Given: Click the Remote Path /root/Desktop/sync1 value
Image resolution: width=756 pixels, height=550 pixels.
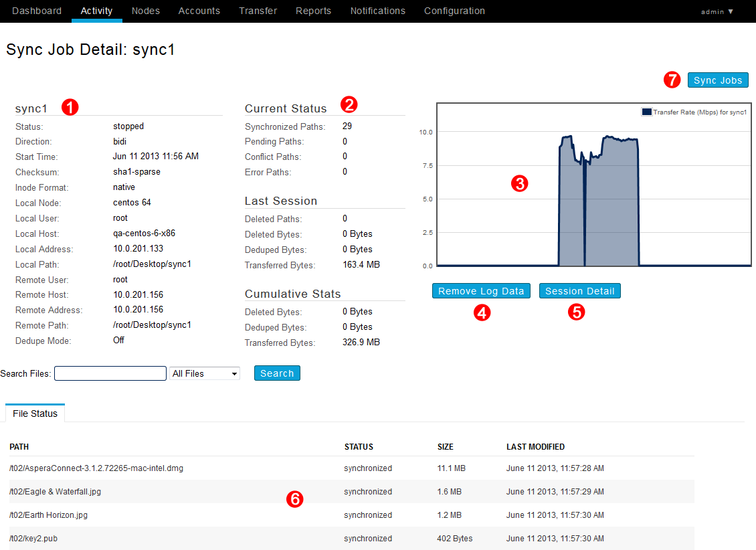Looking at the screenshot, I should tap(152, 325).
